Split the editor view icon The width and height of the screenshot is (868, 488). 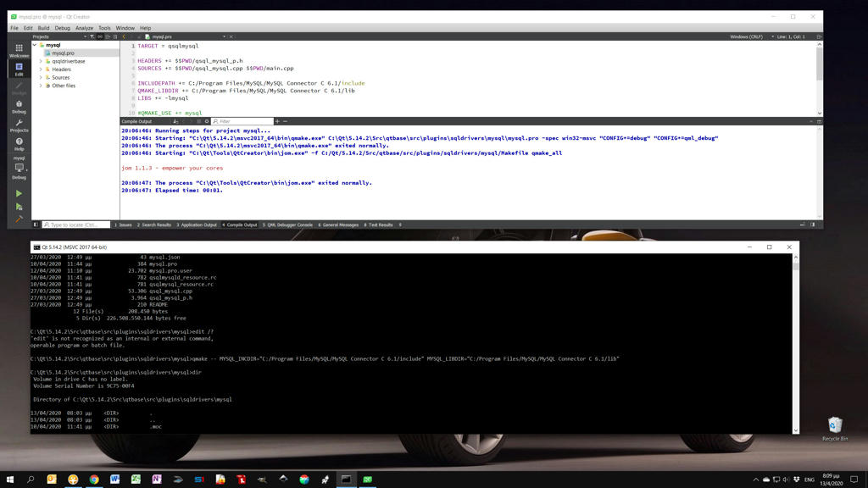(x=819, y=36)
